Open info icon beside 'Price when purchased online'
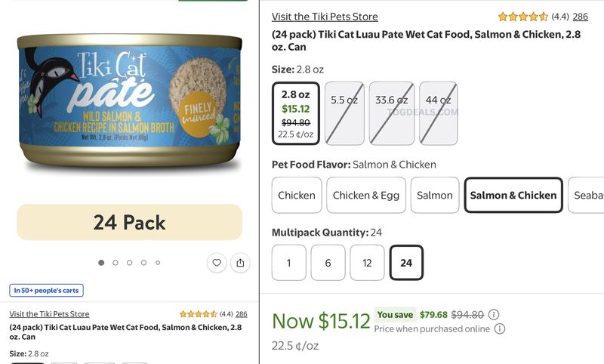 (500, 329)
